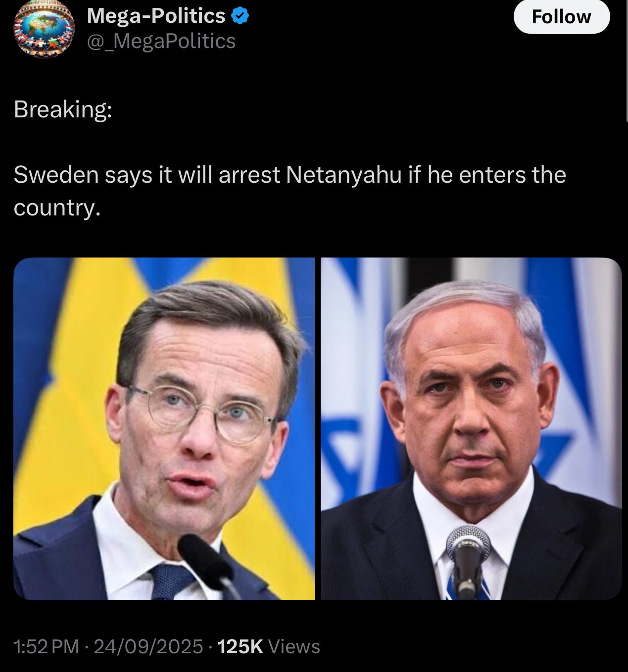Open the Mega-Politics profile avatar
628x672 pixels.
44,28
